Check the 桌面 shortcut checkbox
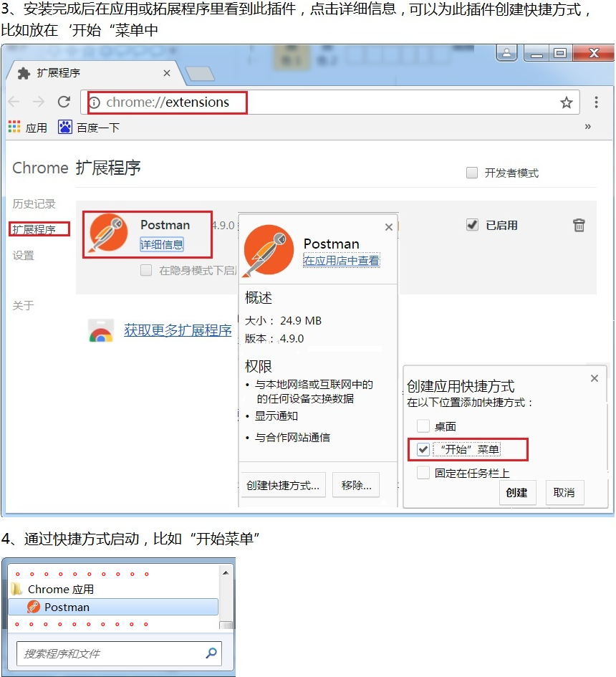The image size is (616, 677). pos(423,426)
